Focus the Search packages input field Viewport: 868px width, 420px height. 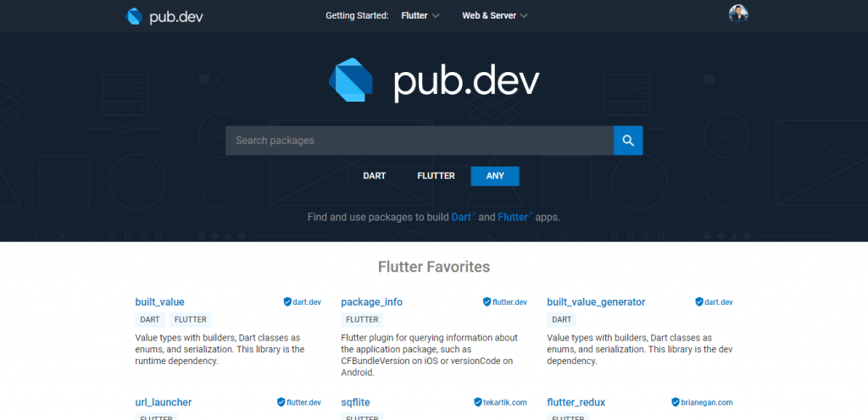point(419,141)
